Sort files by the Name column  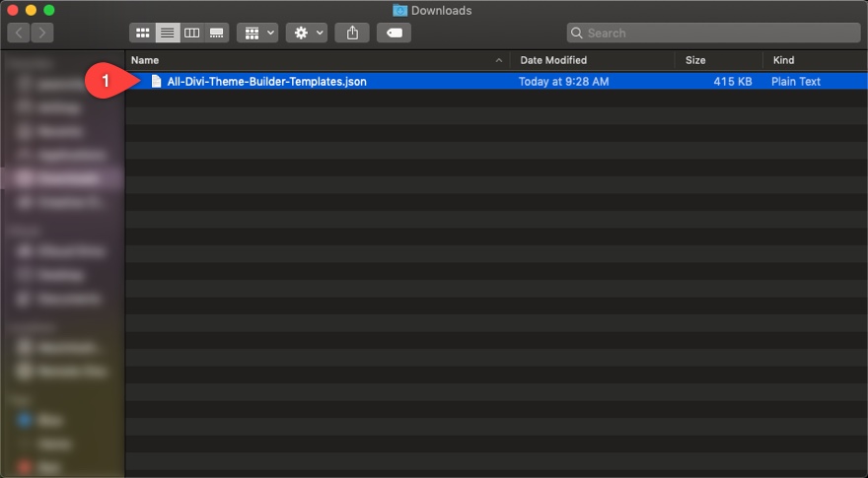[296, 60]
